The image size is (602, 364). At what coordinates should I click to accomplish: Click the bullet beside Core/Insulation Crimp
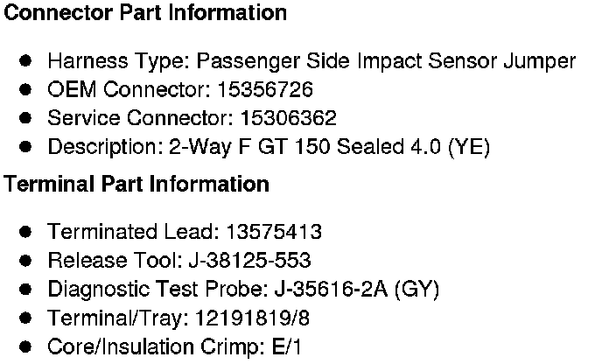26,346
